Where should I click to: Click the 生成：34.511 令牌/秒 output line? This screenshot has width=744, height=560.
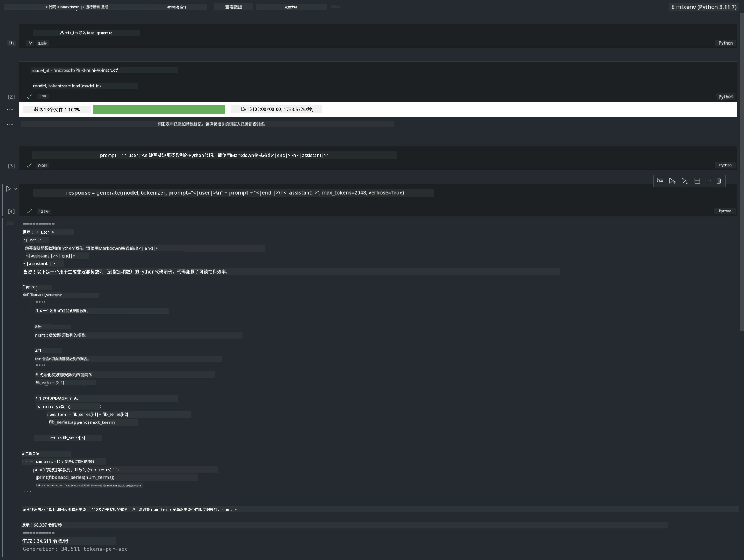(46, 541)
